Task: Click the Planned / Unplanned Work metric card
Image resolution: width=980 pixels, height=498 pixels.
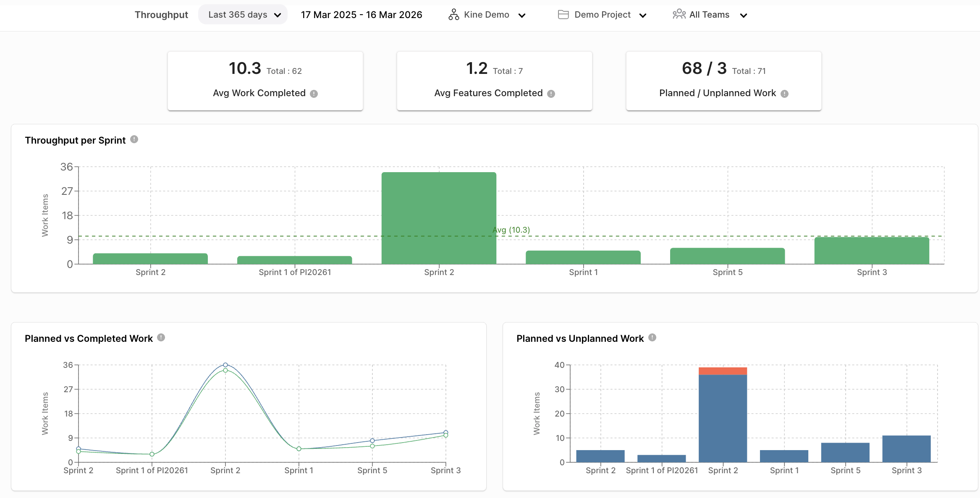Action: [x=723, y=80]
